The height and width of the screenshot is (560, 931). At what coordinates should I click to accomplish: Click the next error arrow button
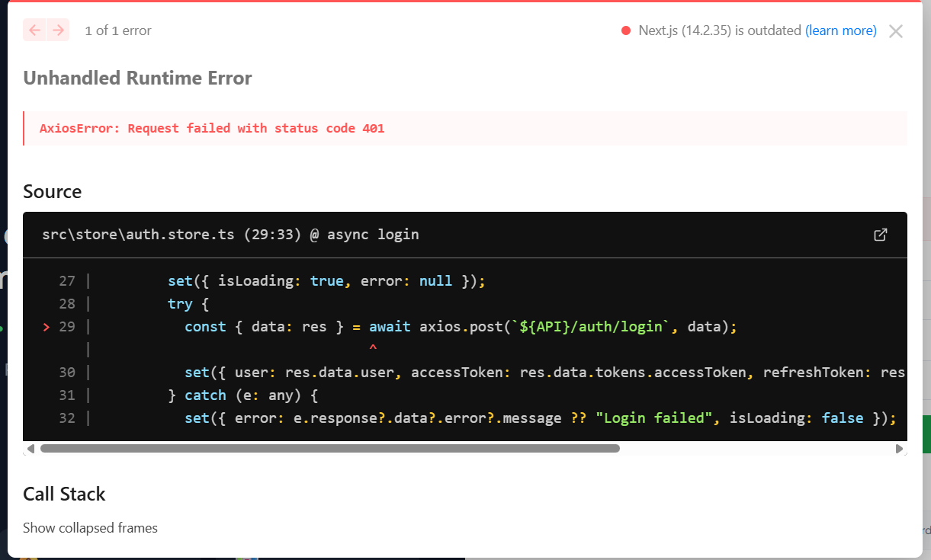click(x=59, y=30)
